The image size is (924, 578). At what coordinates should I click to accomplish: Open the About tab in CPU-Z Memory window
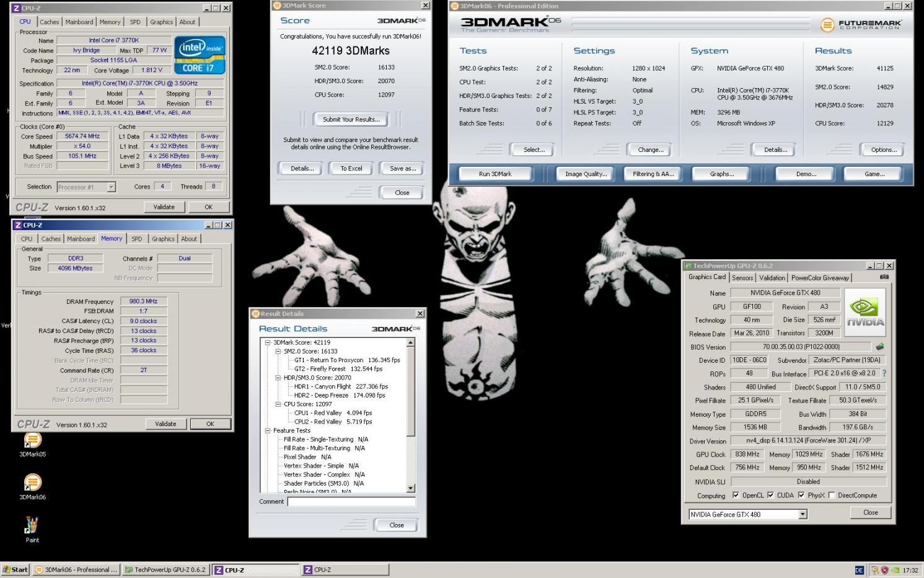tap(189, 239)
